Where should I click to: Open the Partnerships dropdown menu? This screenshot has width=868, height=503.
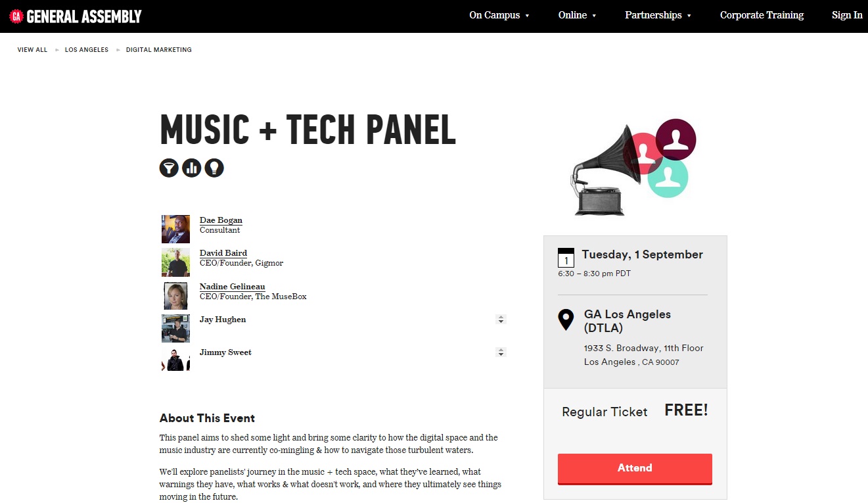[658, 15]
